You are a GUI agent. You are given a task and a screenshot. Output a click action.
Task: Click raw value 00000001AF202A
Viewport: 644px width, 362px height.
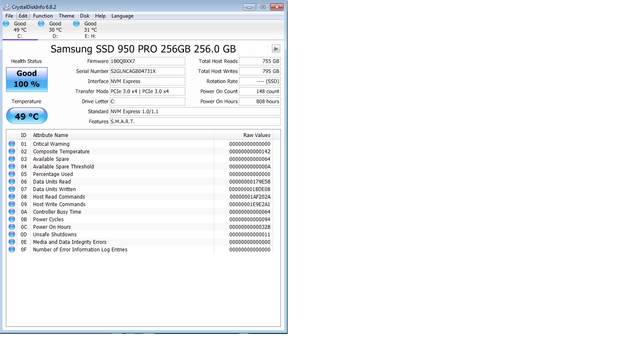click(250, 197)
